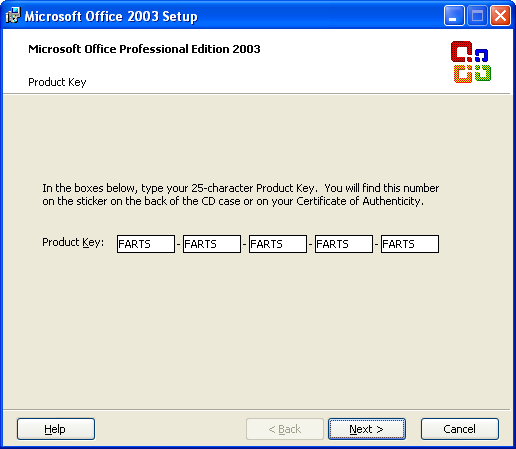
Task: Cancel the Office installation
Action: pos(460,429)
